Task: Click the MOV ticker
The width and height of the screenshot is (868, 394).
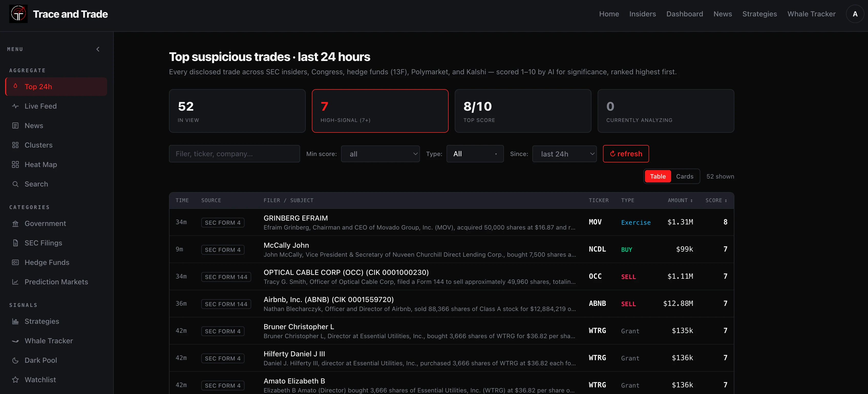Action: point(595,222)
